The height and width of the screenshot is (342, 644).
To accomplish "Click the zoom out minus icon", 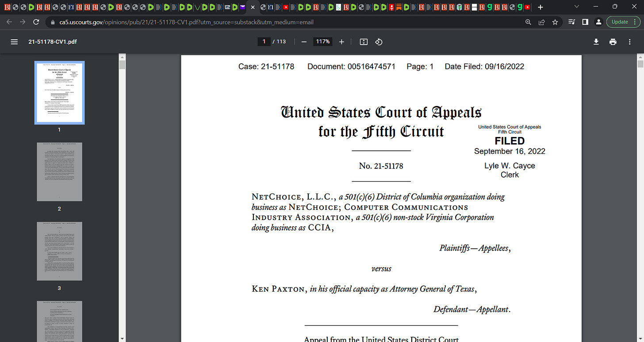I will [304, 42].
